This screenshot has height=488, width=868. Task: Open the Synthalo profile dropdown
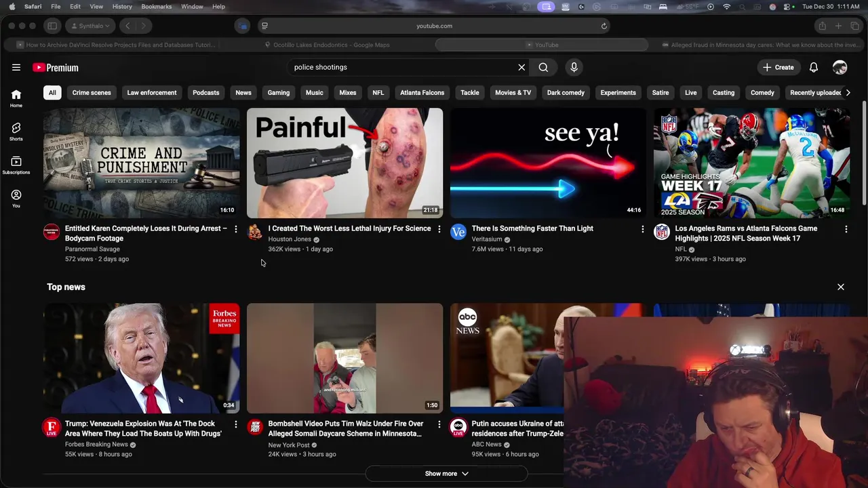coord(91,26)
